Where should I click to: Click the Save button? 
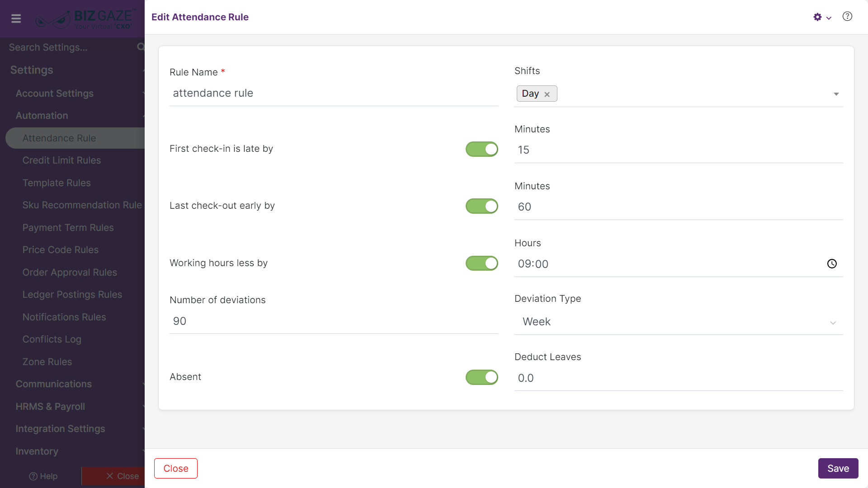[838, 469]
